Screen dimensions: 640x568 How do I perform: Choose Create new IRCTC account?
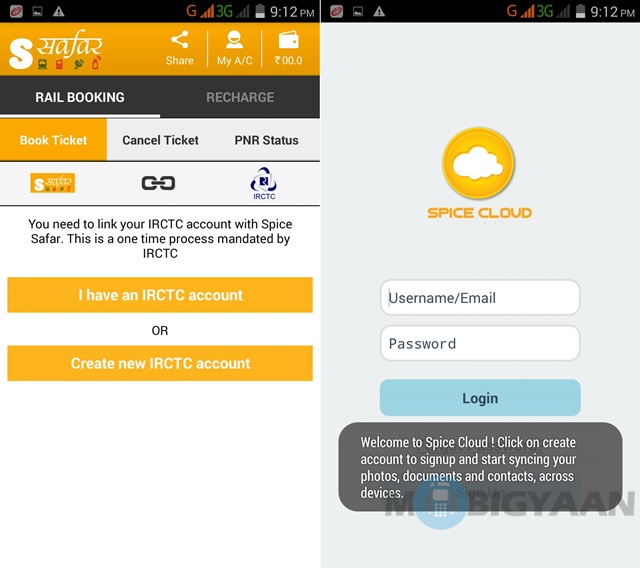[160, 364]
